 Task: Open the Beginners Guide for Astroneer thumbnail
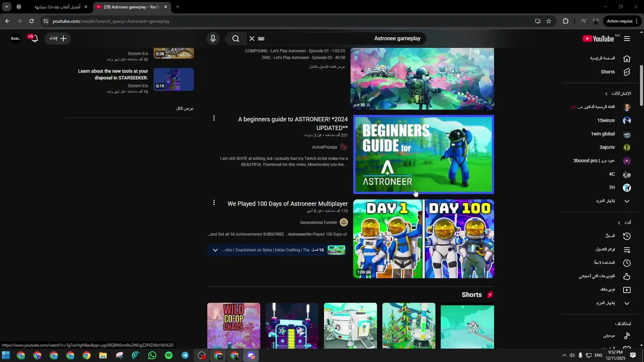pos(424,154)
